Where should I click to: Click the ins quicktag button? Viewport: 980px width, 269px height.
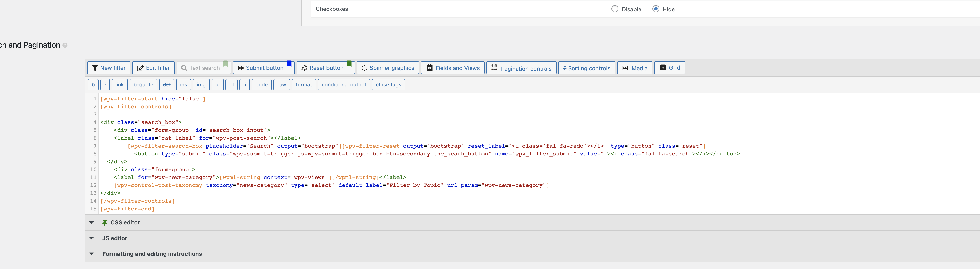click(x=184, y=84)
